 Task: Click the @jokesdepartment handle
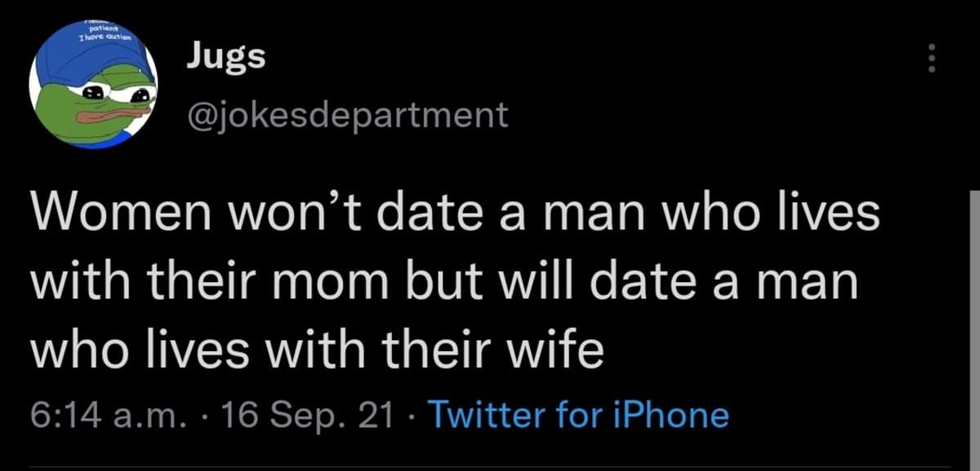tap(345, 114)
